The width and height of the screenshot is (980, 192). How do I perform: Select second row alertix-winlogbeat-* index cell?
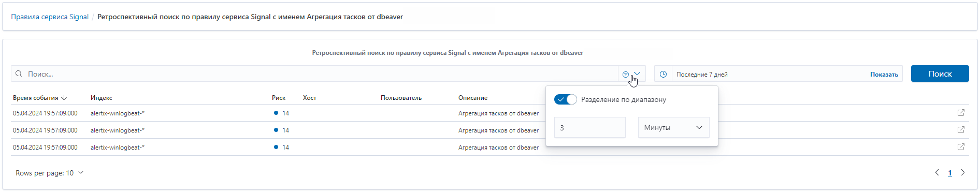pyautogui.click(x=118, y=130)
